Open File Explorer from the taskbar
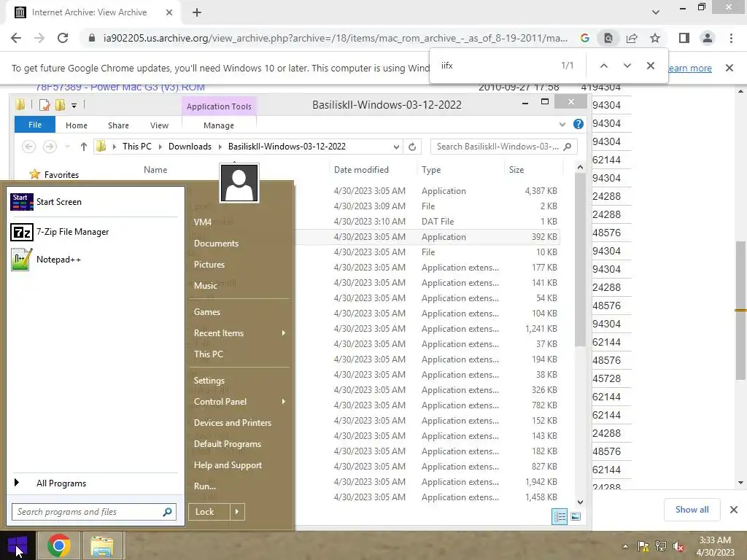The image size is (747, 560). point(102,545)
